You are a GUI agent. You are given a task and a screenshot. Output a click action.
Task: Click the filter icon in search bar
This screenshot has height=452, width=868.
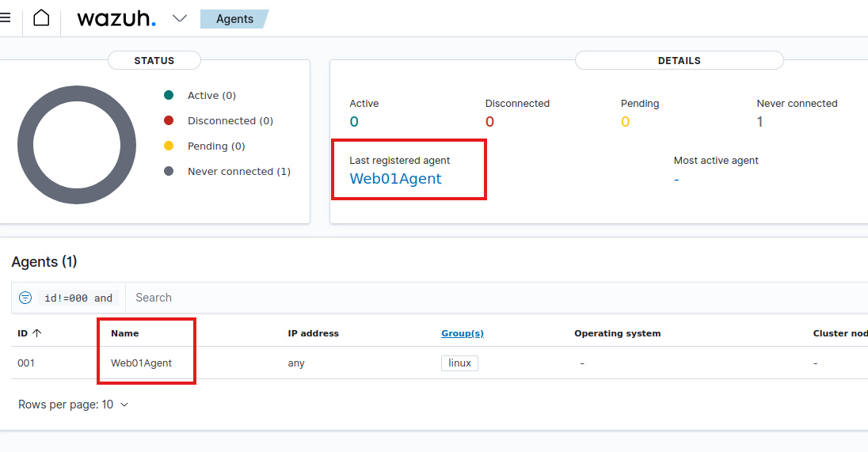point(25,298)
